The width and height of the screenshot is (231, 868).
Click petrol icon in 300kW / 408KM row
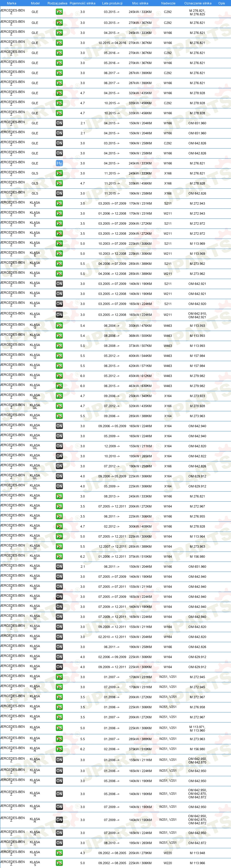[x=59, y=526]
